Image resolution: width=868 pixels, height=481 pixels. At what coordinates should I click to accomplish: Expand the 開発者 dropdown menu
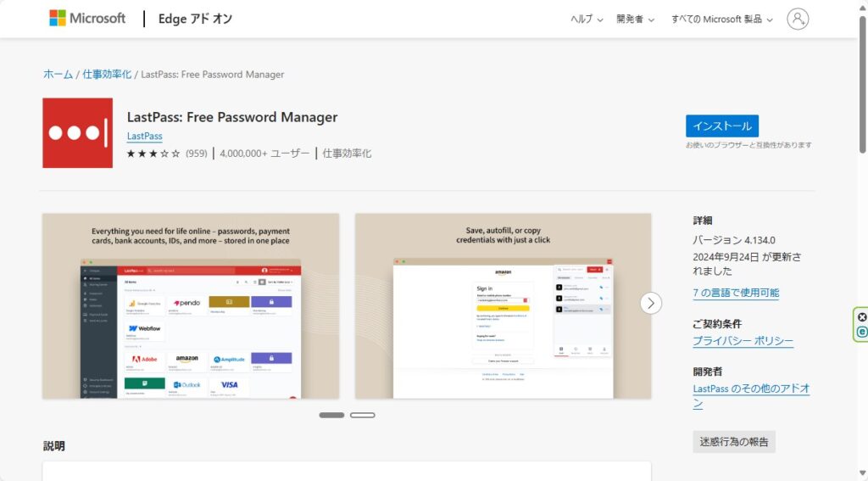tap(635, 20)
